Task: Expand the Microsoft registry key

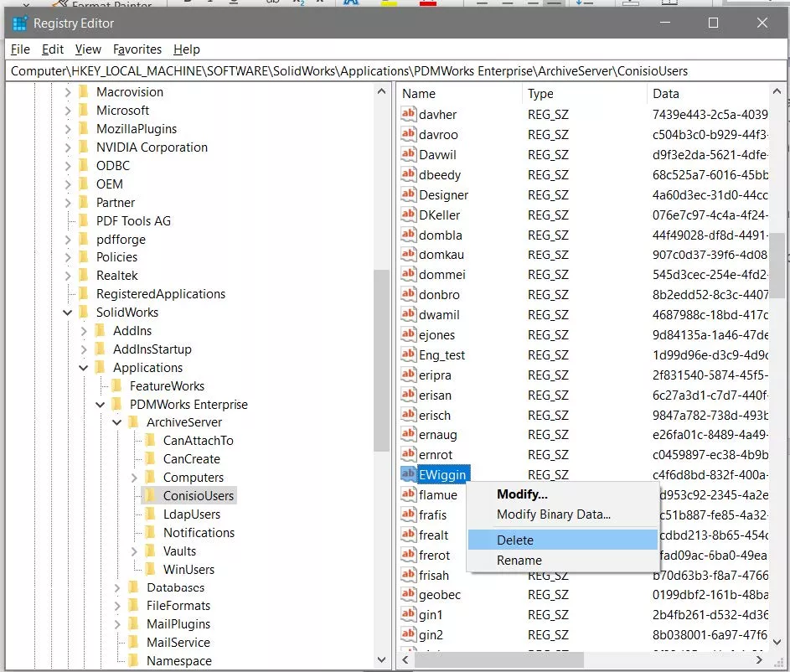Action: click(x=68, y=111)
